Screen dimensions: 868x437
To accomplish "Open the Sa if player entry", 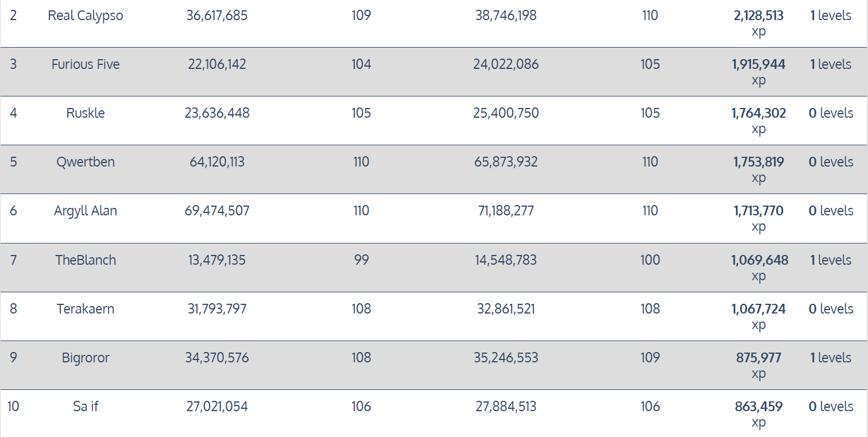I will pos(86,407).
